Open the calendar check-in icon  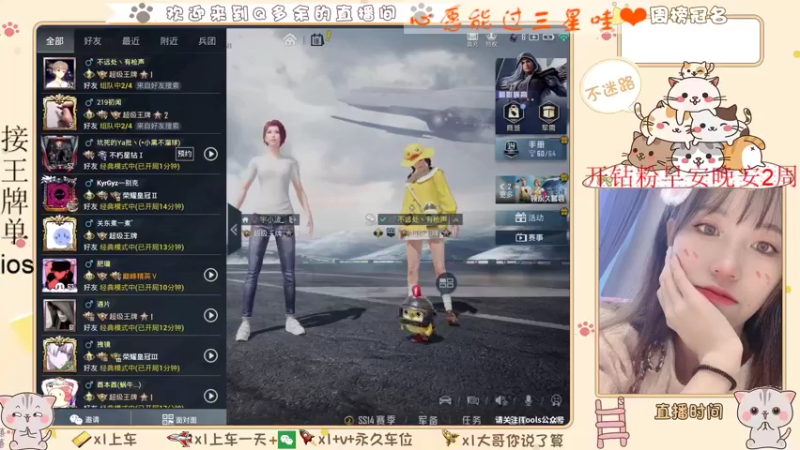click(317, 39)
